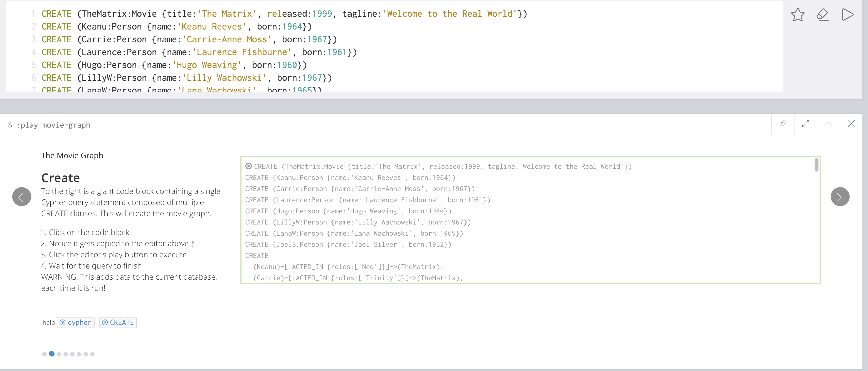Open help for cypher
This screenshot has width=868, height=371.
pos(75,323)
